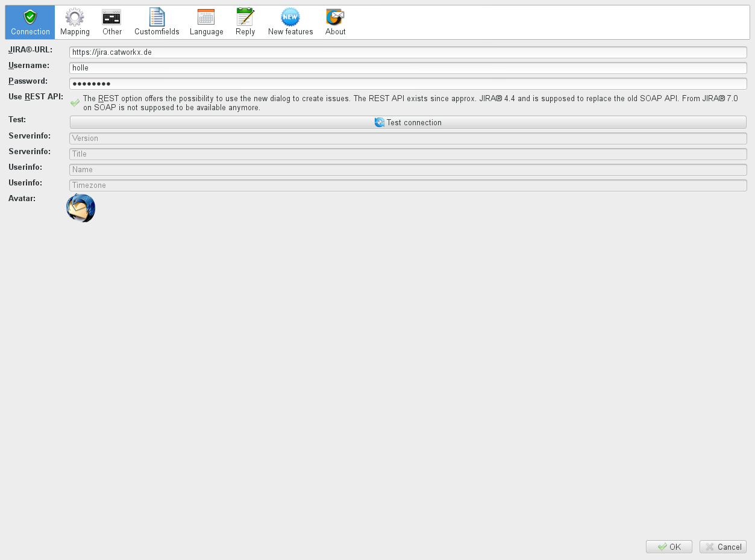The image size is (755, 560).
Task: Open the Other settings pane
Action: pos(111,22)
